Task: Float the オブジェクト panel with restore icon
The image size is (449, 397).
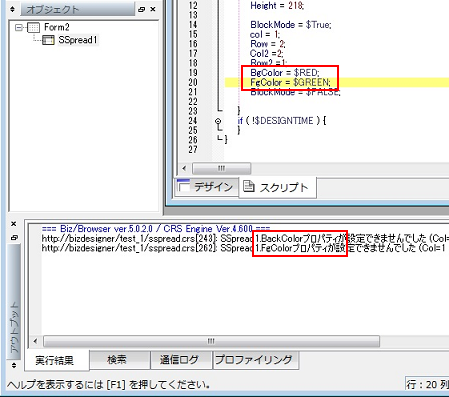Action: tap(141, 9)
